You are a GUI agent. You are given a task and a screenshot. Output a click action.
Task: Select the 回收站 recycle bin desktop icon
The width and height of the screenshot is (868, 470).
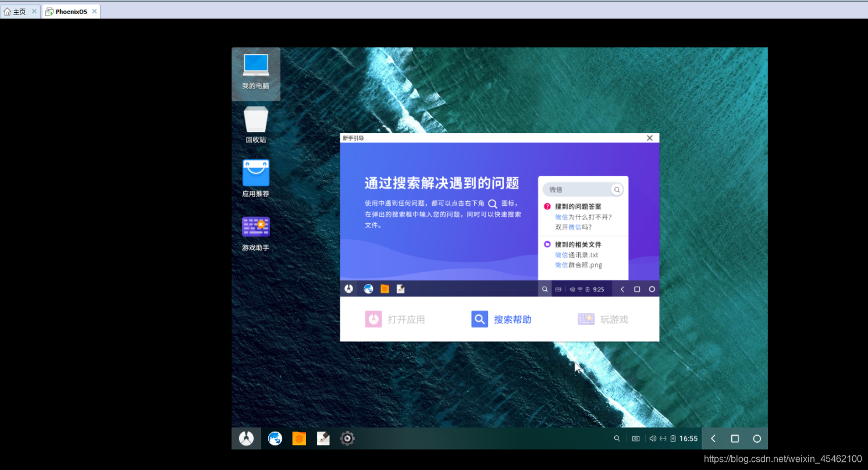256,125
